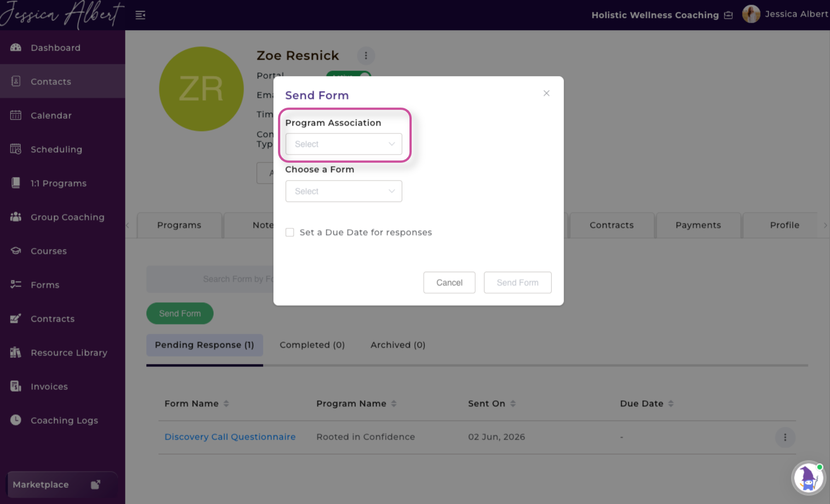This screenshot has height=504, width=830.
Task: Click the Coaching Logs clock icon
Action: point(16,420)
